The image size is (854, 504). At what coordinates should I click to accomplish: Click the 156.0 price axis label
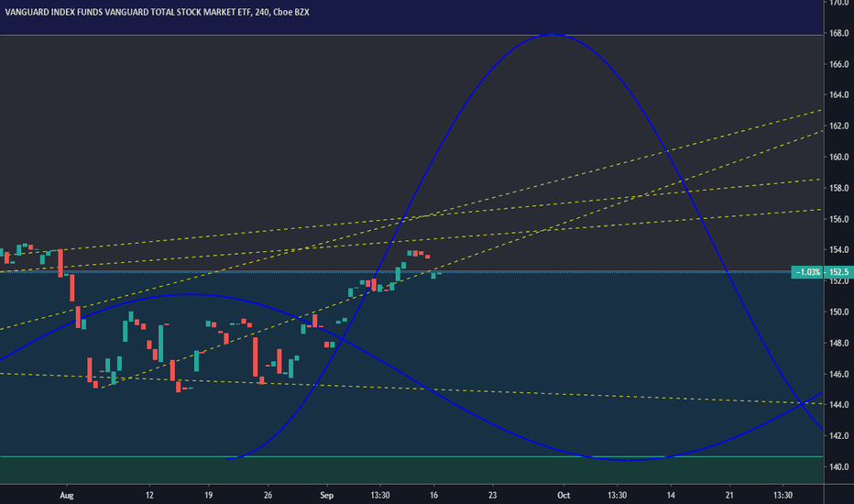(x=838, y=219)
